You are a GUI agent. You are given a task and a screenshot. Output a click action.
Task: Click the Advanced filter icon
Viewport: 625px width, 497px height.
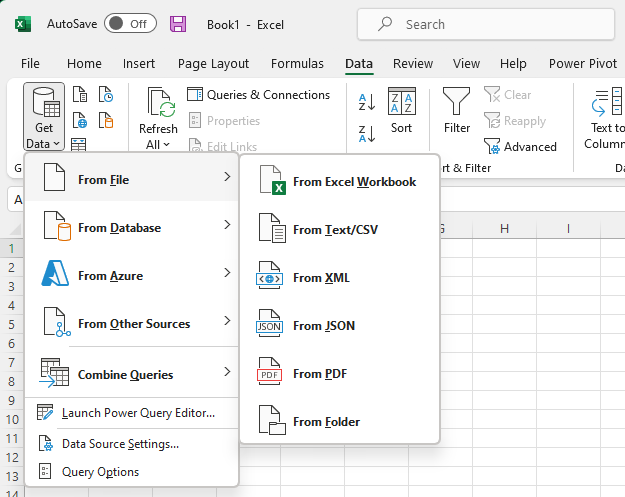coord(520,146)
